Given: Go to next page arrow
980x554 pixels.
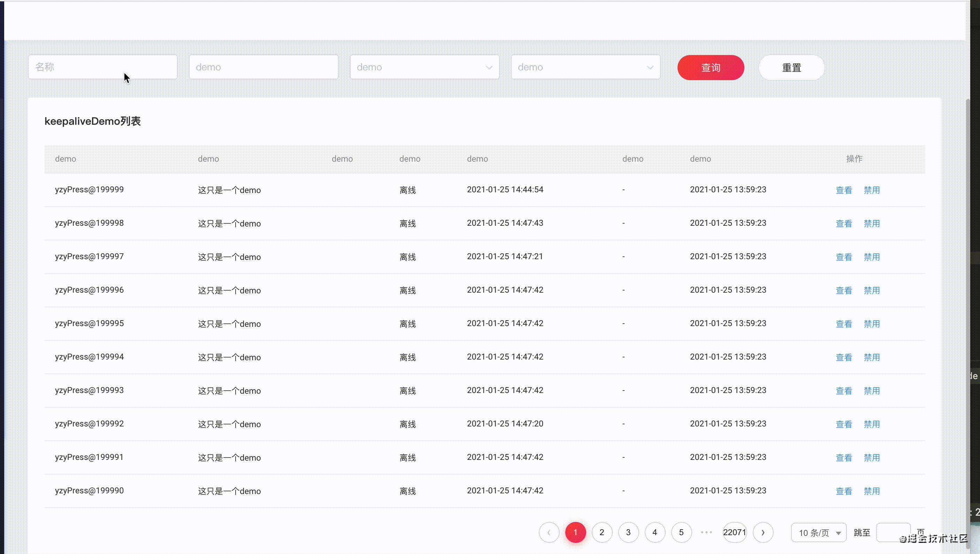Looking at the screenshot, I should [763, 532].
